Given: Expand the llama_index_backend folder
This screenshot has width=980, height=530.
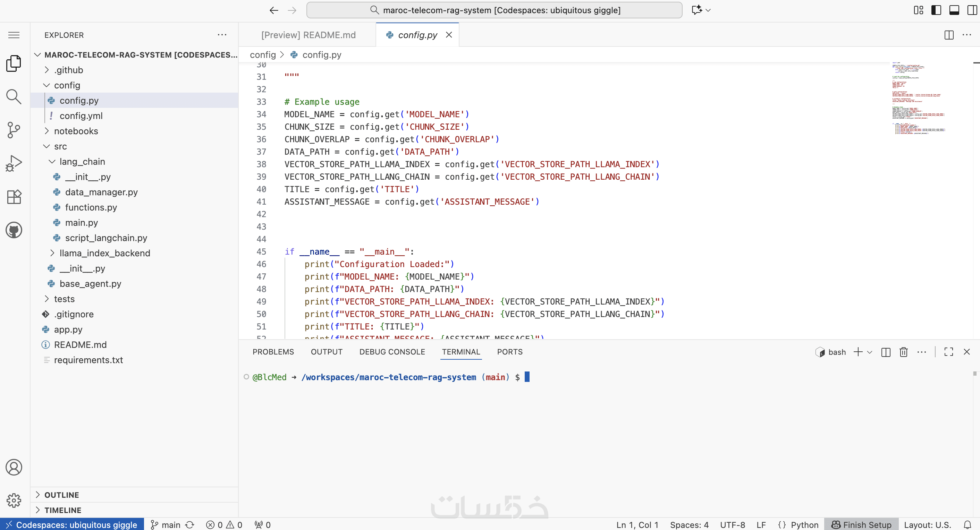Looking at the screenshot, I should pyautogui.click(x=104, y=253).
